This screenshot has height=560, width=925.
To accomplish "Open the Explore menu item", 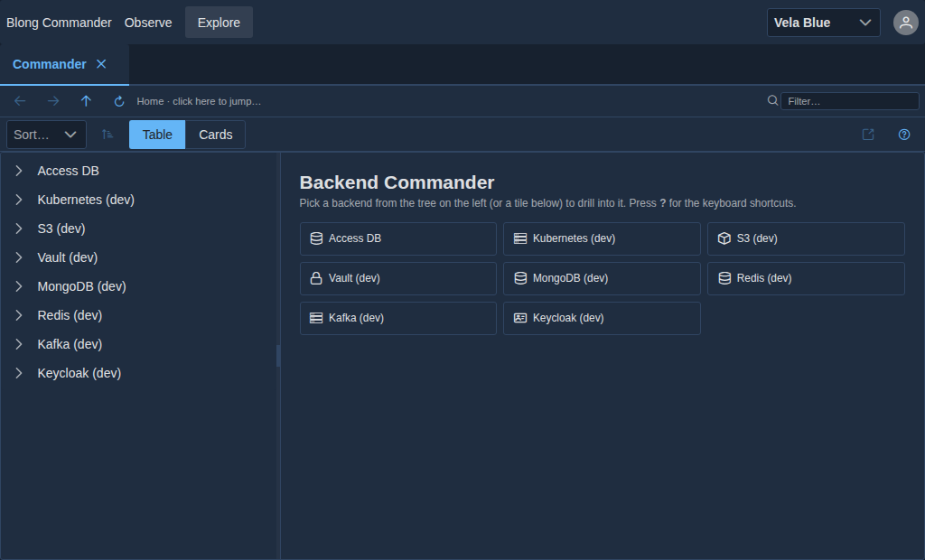I will pos(219,23).
